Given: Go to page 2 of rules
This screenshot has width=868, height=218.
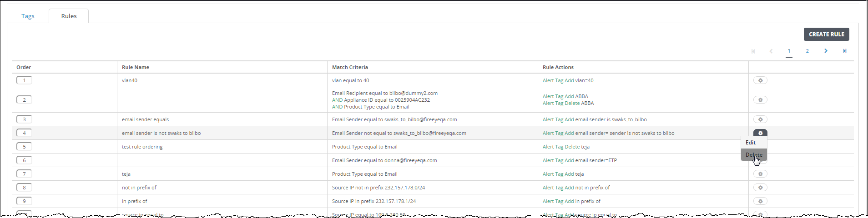Looking at the screenshot, I should coord(807,51).
